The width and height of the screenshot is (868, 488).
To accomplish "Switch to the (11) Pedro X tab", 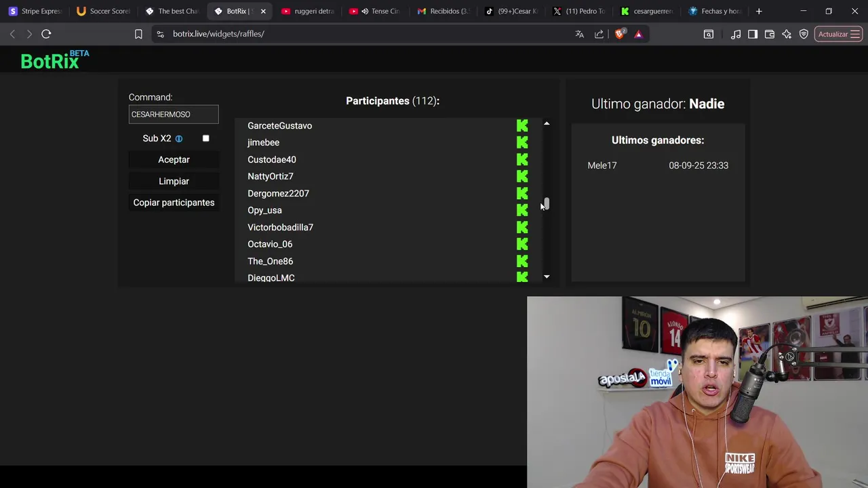I will point(579,11).
